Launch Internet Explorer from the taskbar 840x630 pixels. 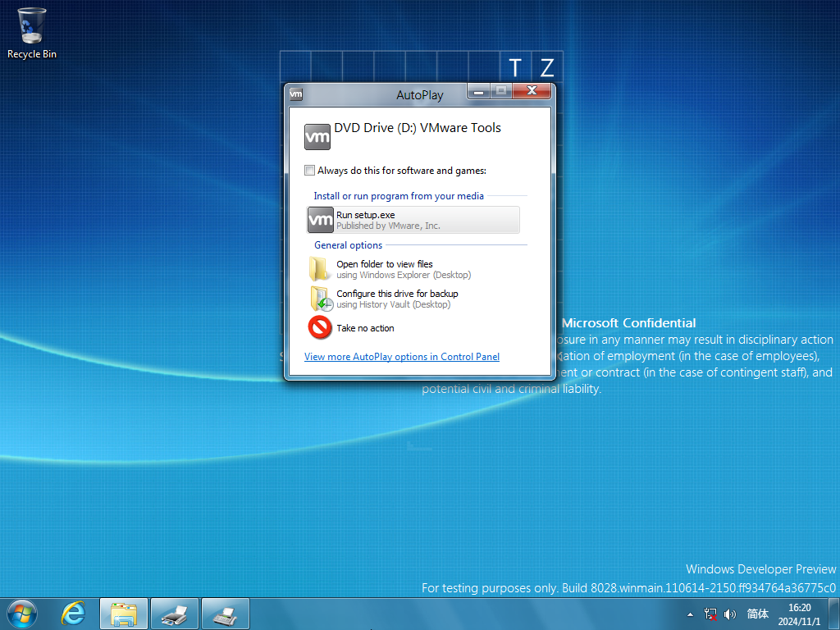click(x=73, y=614)
